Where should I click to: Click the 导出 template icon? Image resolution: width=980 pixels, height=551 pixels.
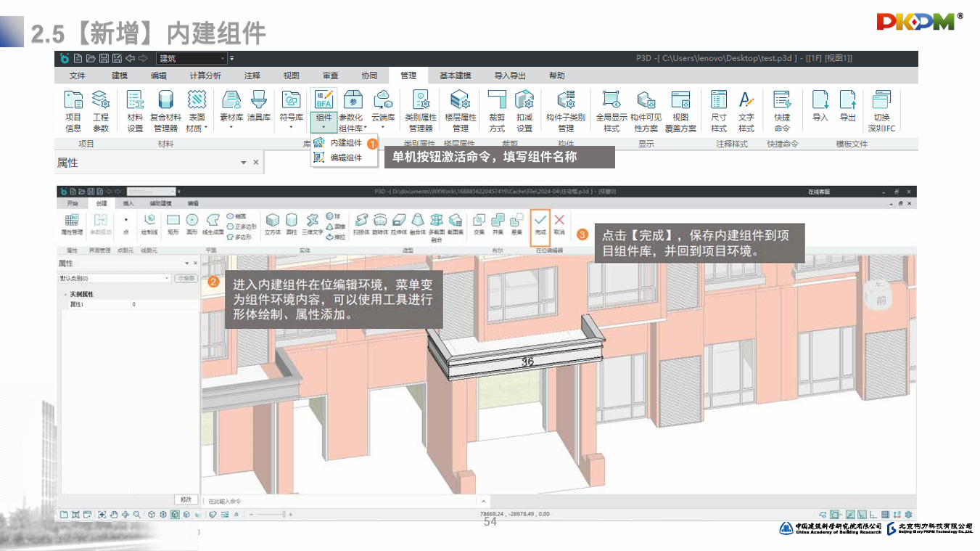click(848, 105)
